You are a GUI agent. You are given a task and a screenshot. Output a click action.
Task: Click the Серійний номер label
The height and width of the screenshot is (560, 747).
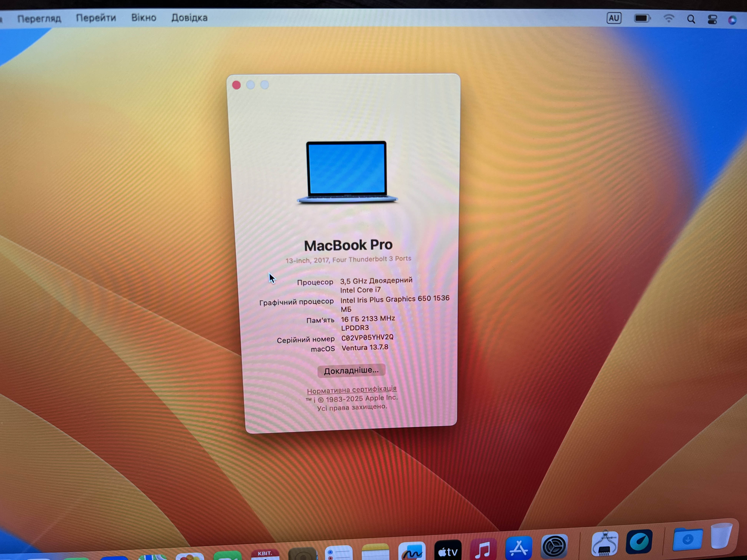tap(306, 339)
